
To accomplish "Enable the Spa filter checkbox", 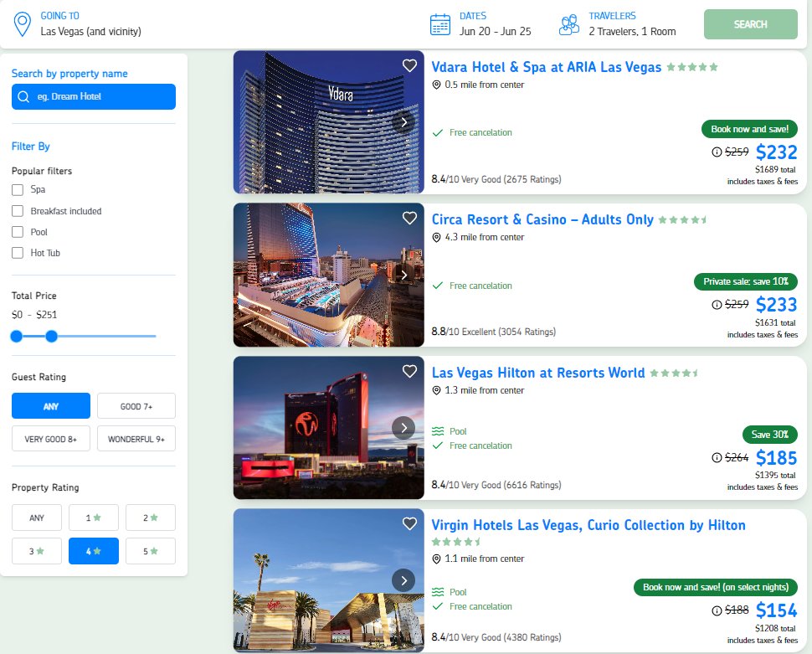I will (18, 190).
